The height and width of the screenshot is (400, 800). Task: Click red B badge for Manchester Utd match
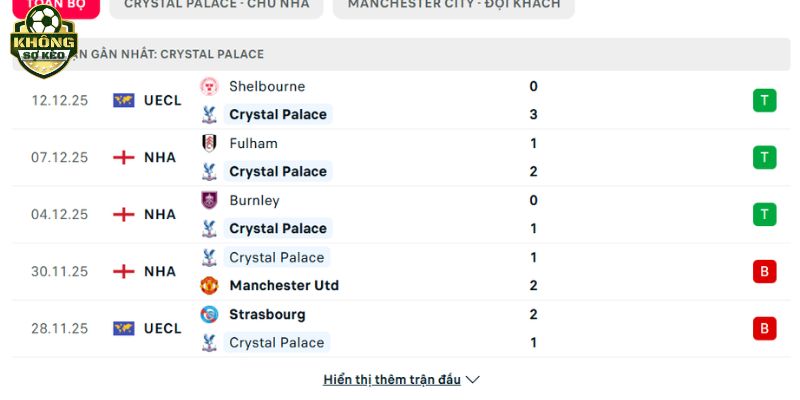pyautogui.click(x=765, y=271)
